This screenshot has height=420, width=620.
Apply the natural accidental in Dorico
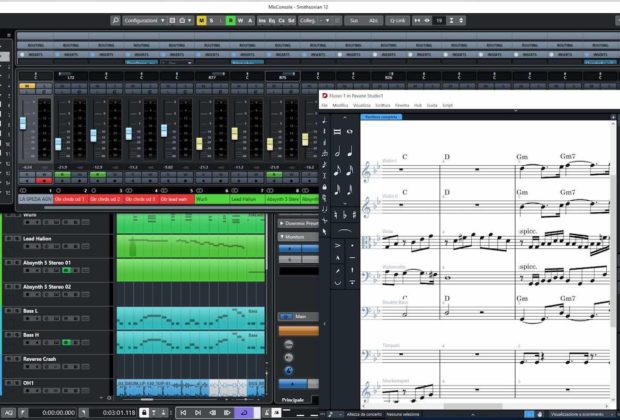coord(336,215)
